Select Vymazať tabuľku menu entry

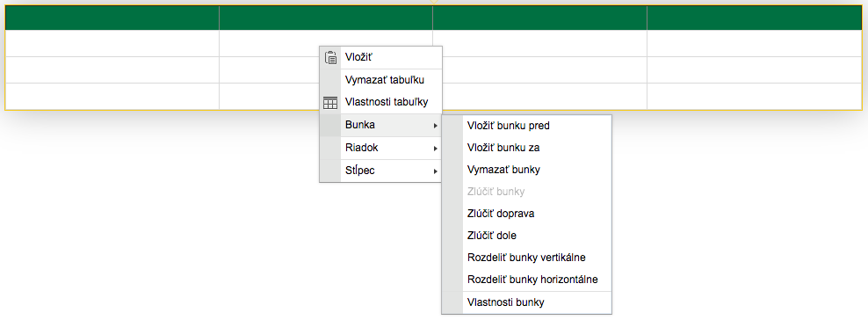point(381,80)
